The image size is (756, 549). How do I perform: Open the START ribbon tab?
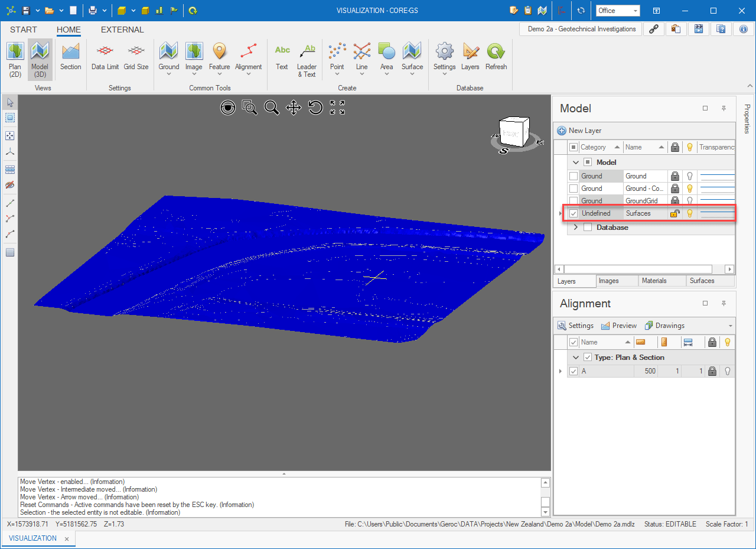tap(24, 30)
